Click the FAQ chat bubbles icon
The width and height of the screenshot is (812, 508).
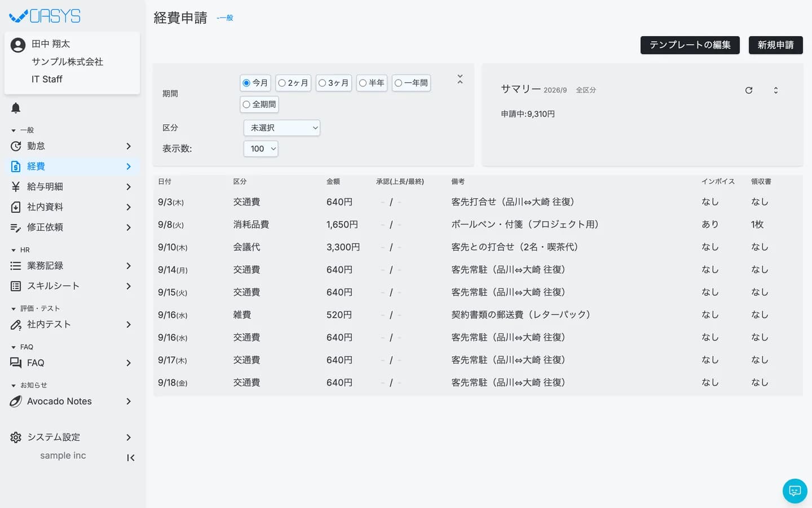pos(16,363)
